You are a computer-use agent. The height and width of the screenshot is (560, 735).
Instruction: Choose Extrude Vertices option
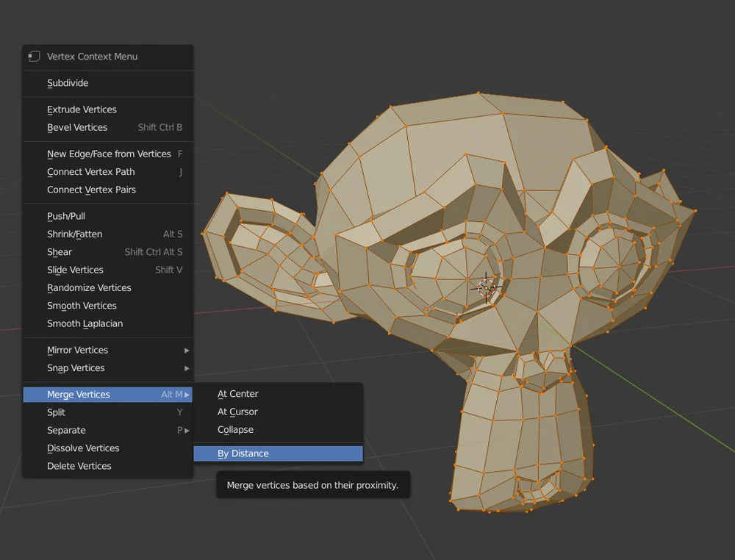click(x=82, y=110)
